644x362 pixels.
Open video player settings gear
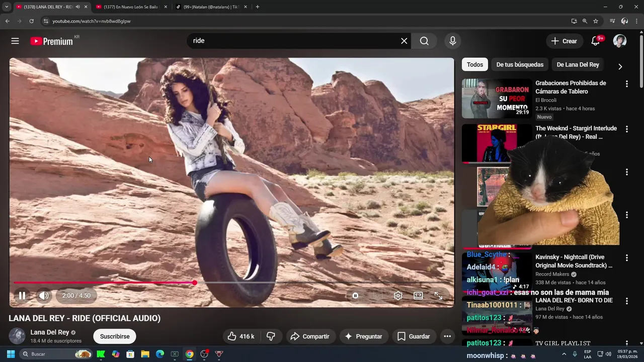[398, 296]
